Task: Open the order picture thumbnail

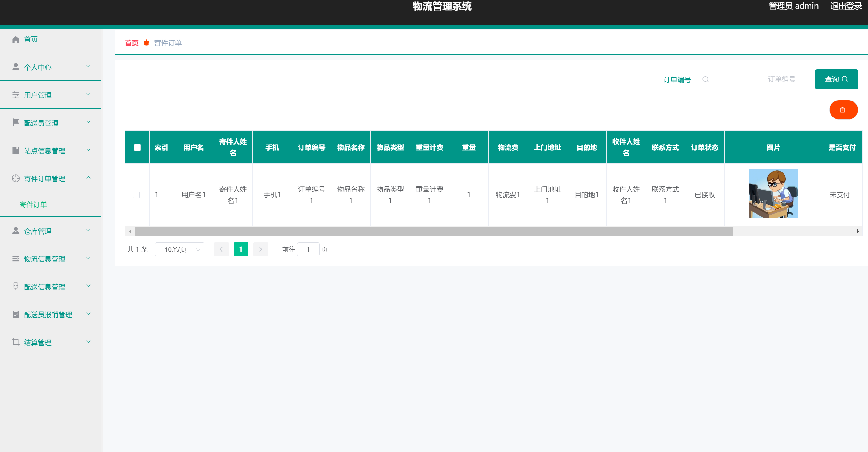Action: tap(773, 193)
